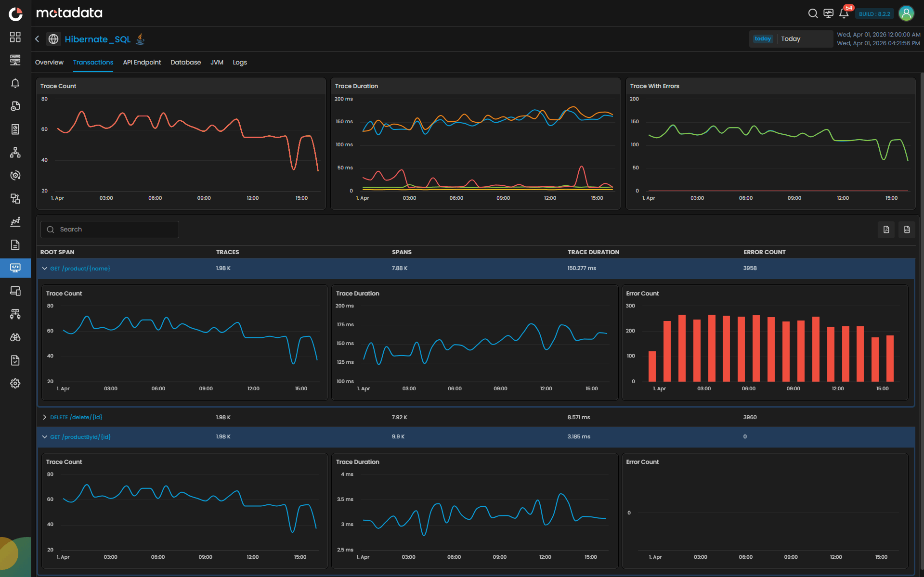Select the Overview tab
The width and height of the screenshot is (924, 577).
point(49,62)
